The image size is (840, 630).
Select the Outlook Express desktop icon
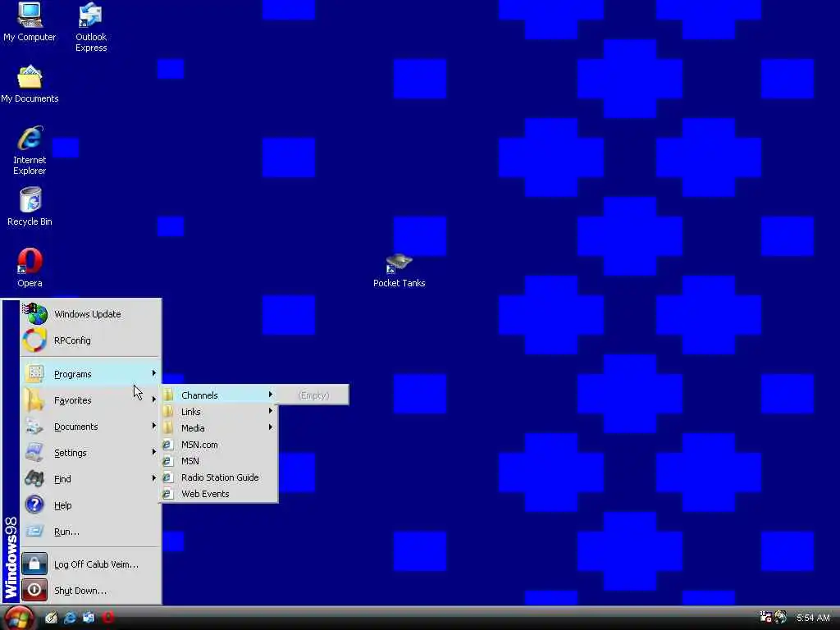pos(90,27)
